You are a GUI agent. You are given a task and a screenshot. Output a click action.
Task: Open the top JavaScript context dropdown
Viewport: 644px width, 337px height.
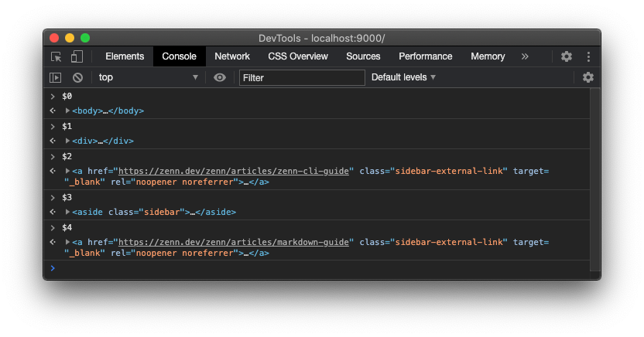click(148, 77)
